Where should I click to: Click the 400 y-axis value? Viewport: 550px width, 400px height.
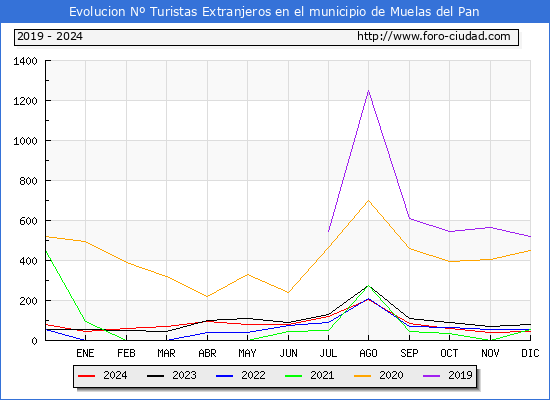point(28,261)
